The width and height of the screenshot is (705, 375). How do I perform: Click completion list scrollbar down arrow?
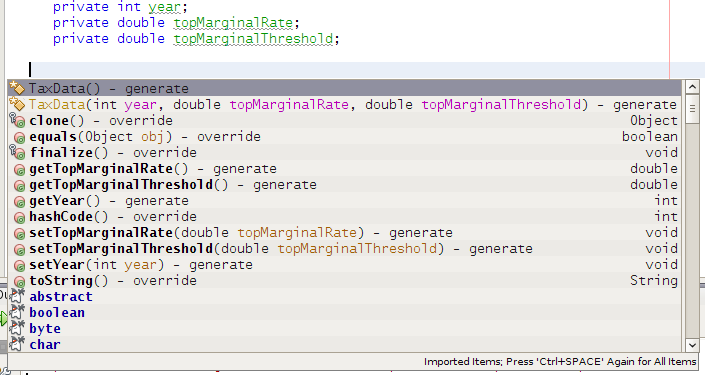point(692,345)
